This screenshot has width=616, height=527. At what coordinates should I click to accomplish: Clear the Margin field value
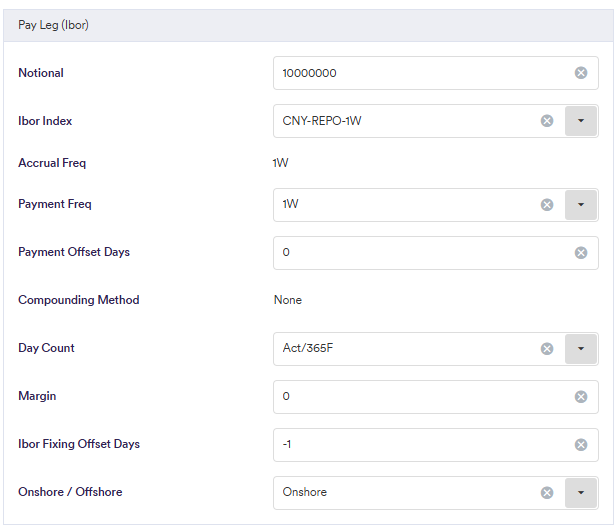click(580, 397)
